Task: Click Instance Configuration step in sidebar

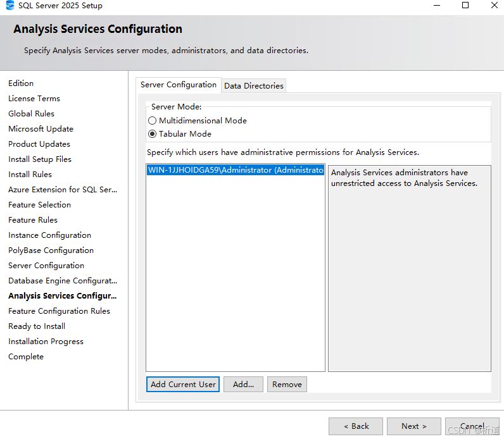Action: [49, 235]
